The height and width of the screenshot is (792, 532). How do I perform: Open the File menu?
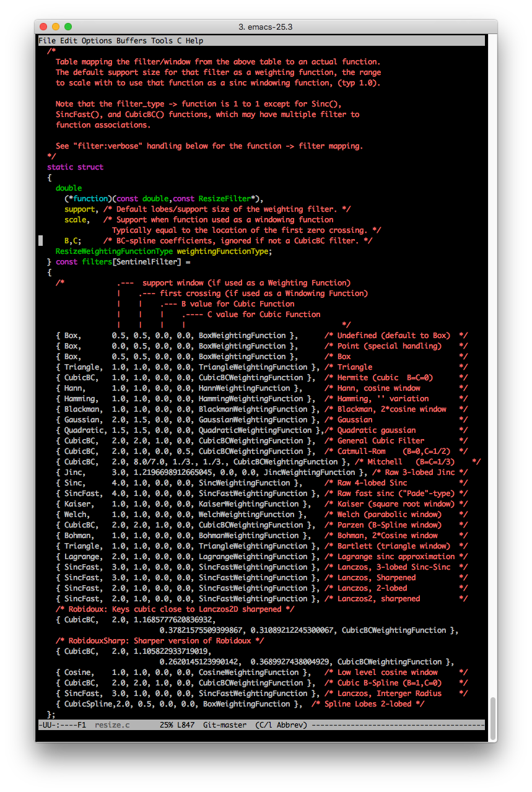46,41
